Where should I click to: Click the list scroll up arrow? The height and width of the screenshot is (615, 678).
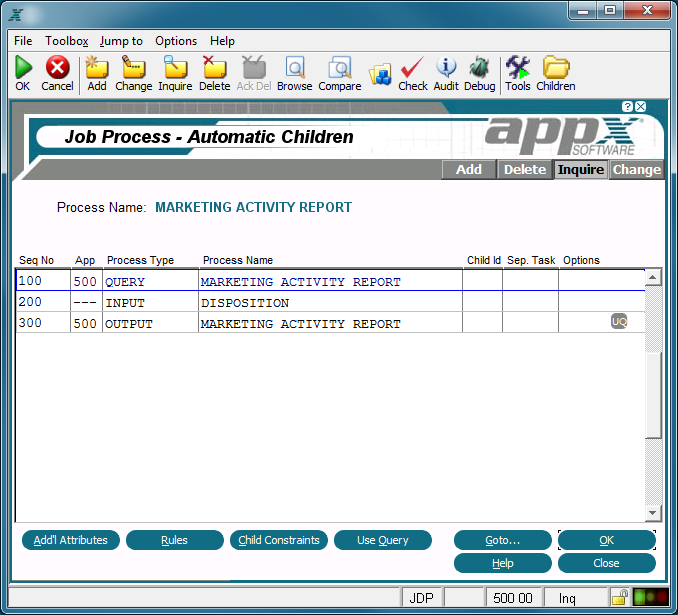[x=653, y=277]
